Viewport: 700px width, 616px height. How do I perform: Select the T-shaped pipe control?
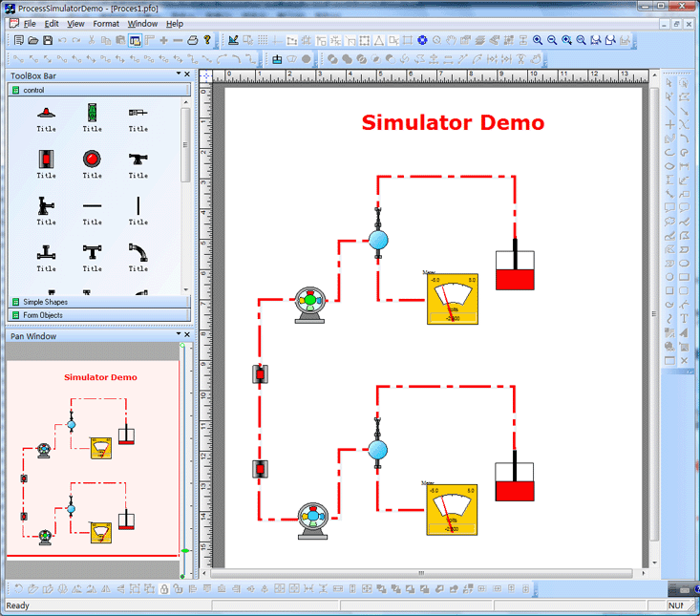click(x=92, y=252)
